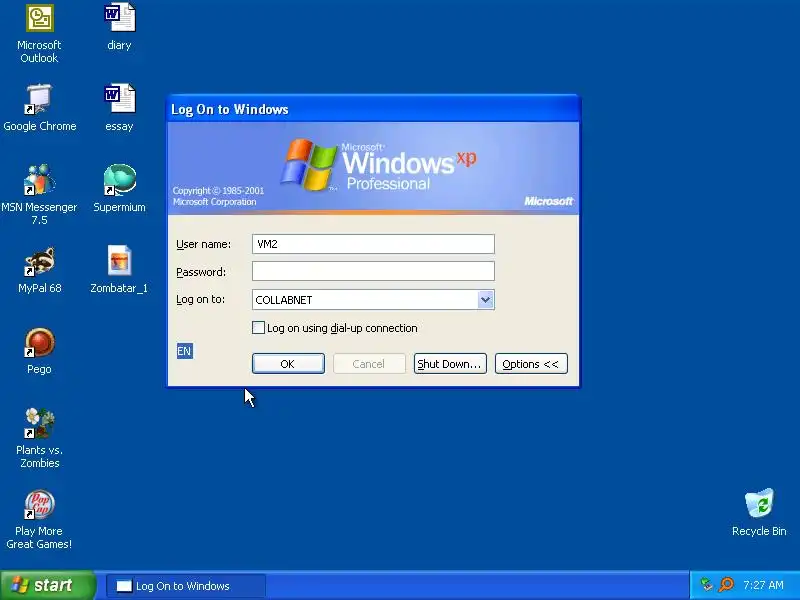Focus the Password field

(373, 271)
